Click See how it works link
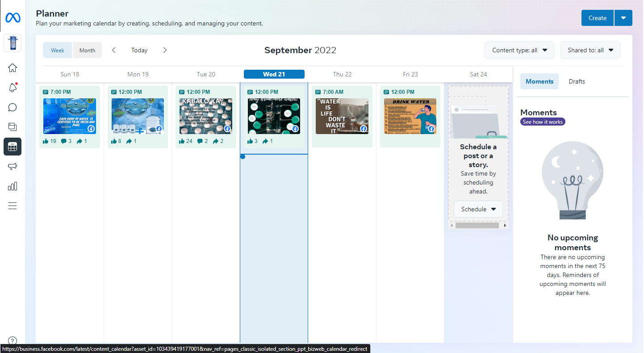This screenshot has height=353, width=644. point(543,122)
